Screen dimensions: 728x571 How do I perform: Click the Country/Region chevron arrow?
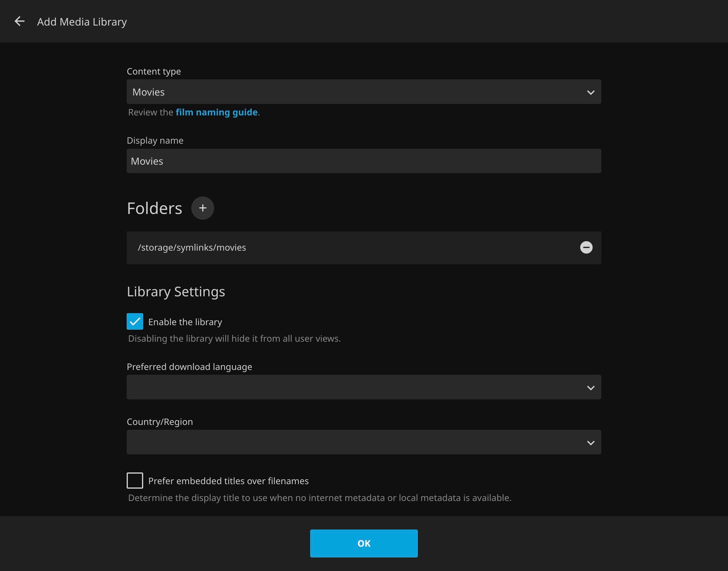(x=591, y=443)
